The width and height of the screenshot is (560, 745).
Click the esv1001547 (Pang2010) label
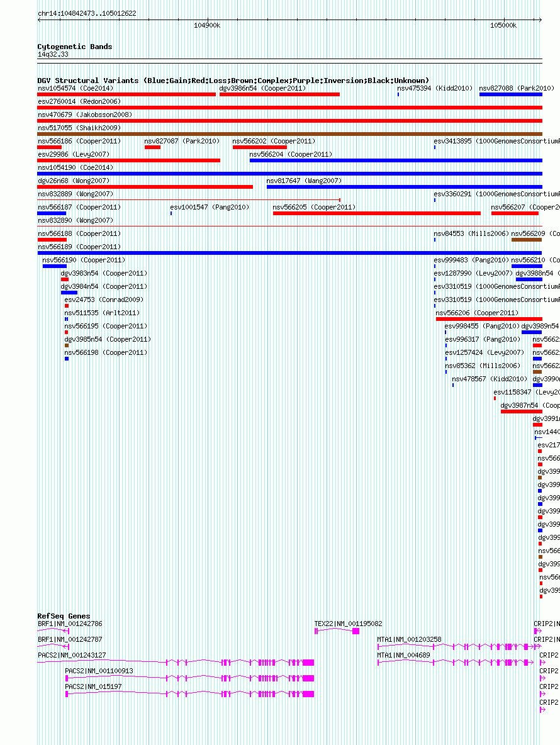pos(210,208)
